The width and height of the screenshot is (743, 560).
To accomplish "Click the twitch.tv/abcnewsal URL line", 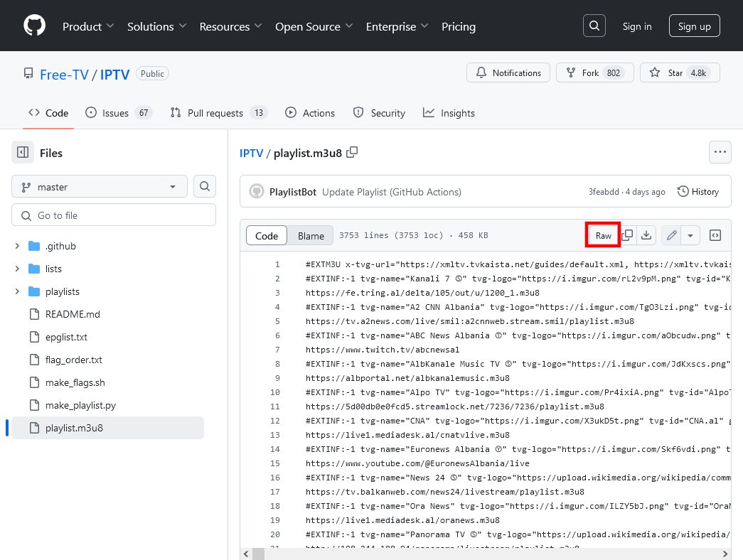I will tap(383, 350).
